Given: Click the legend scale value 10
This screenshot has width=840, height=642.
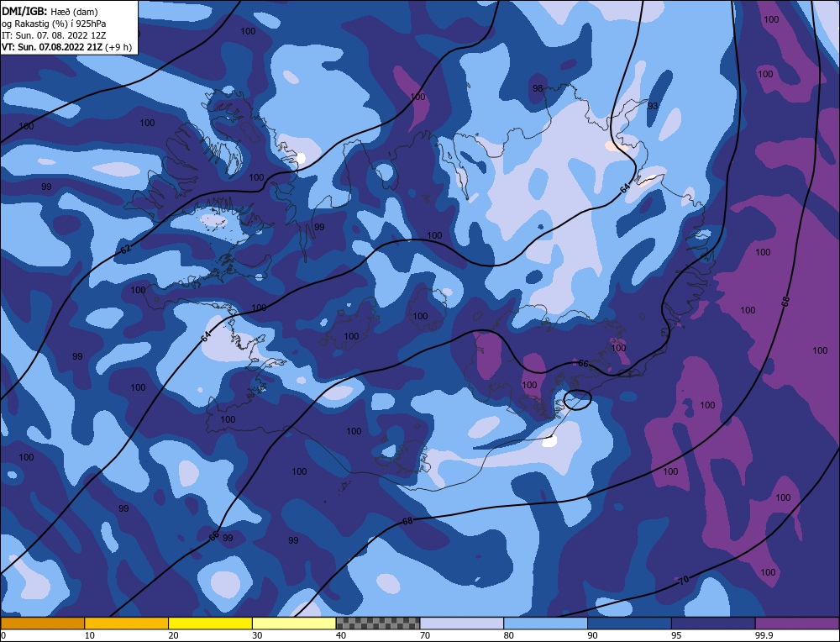Looking at the screenshot, I should 89,636.
